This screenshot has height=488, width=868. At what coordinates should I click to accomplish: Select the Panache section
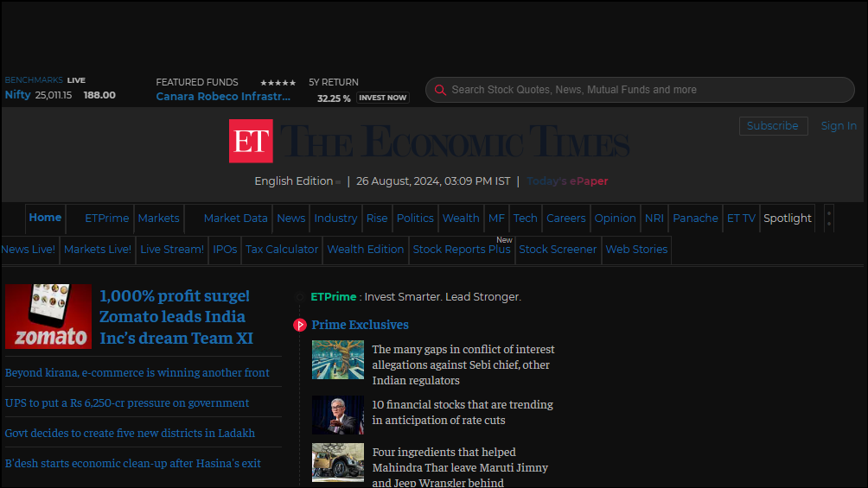click(695, 218)
